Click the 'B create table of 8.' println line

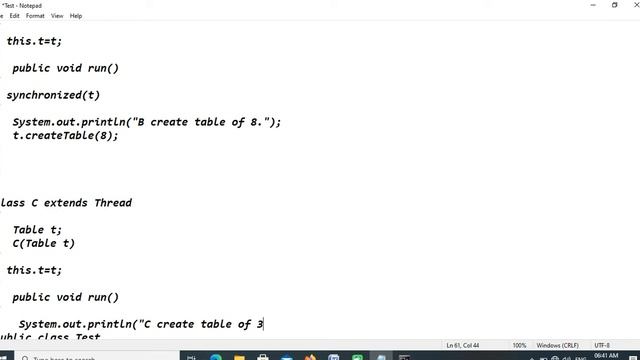[x=147, y=122]
